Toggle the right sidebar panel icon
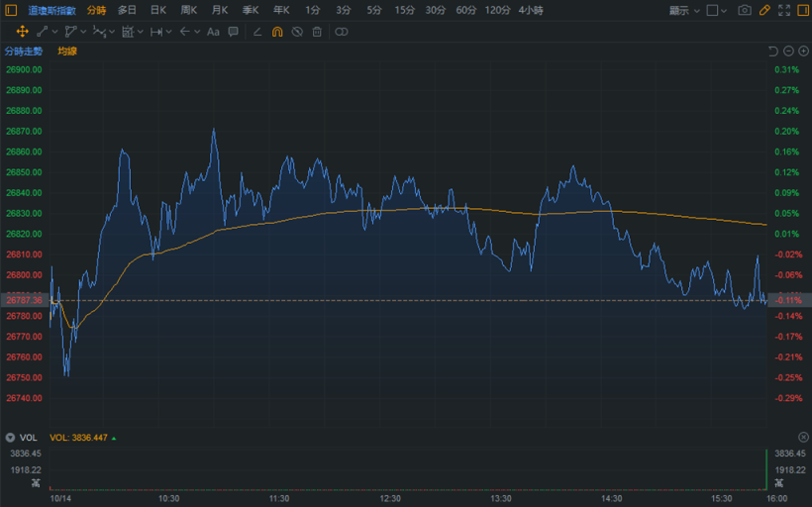812x507 pixels. [803, 10]
